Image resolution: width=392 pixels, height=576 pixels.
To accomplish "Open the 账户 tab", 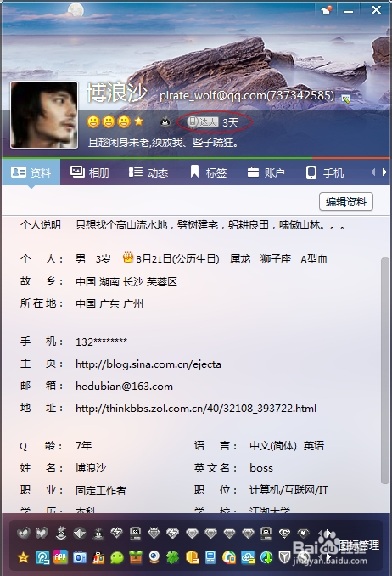I will [x=266, y=172].
